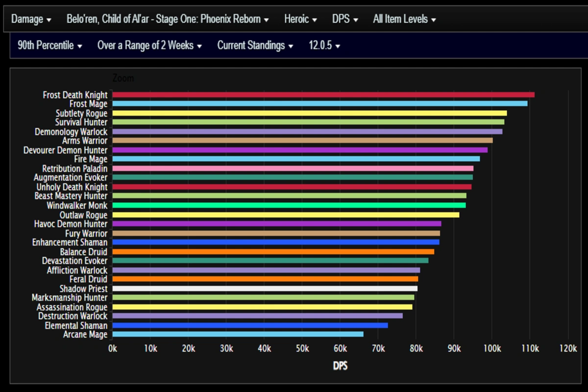Open the Damage metric dropdown
The height and width of the screenshot is (392, 588).
31,20
